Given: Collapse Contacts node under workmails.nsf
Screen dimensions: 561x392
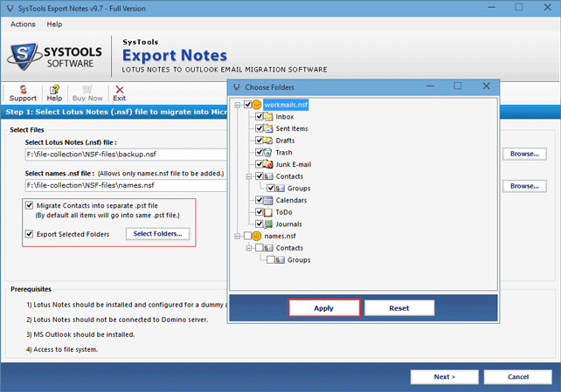Looking at the screenshot, I should point(249,176).
